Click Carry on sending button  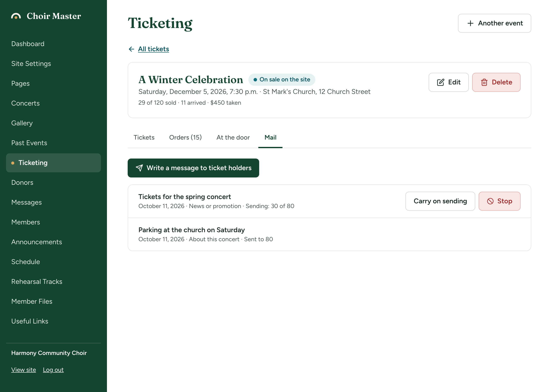coord(440,201)
